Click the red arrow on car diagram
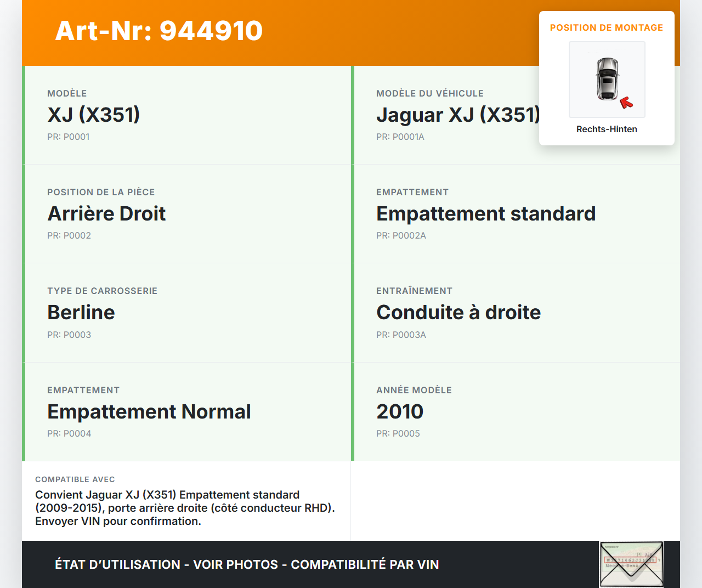The height and width of the screenshot is (588, 702). tap(626, 103)
